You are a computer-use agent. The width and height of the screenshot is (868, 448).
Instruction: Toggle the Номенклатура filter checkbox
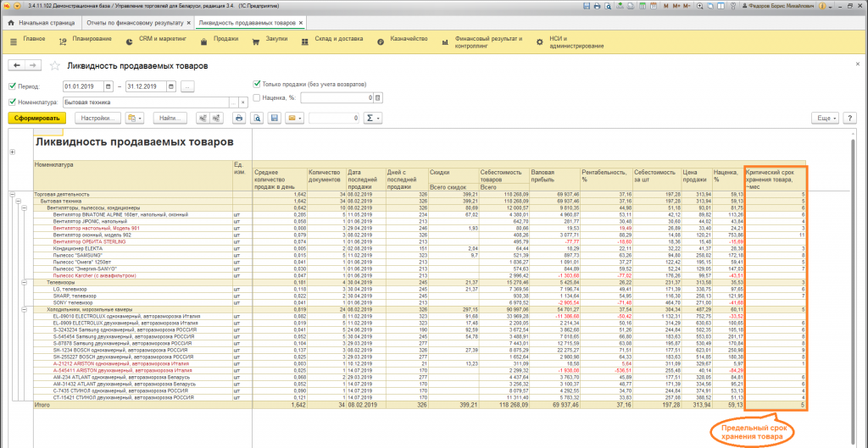[x=12, y=102]
